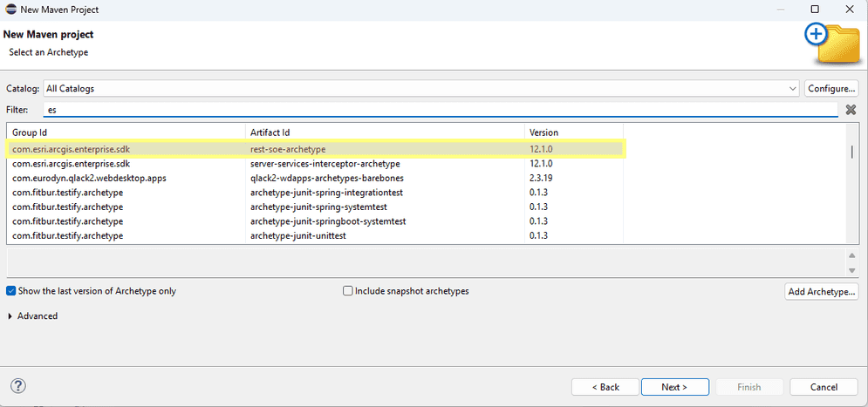Close the New Maven Project window

click(849, 10)
